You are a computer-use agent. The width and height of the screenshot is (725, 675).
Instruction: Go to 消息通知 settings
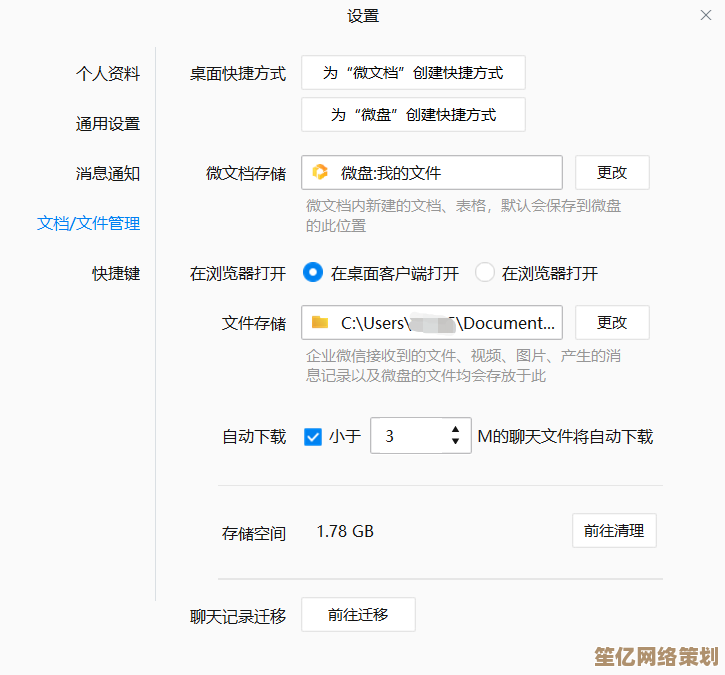[108, 174]
